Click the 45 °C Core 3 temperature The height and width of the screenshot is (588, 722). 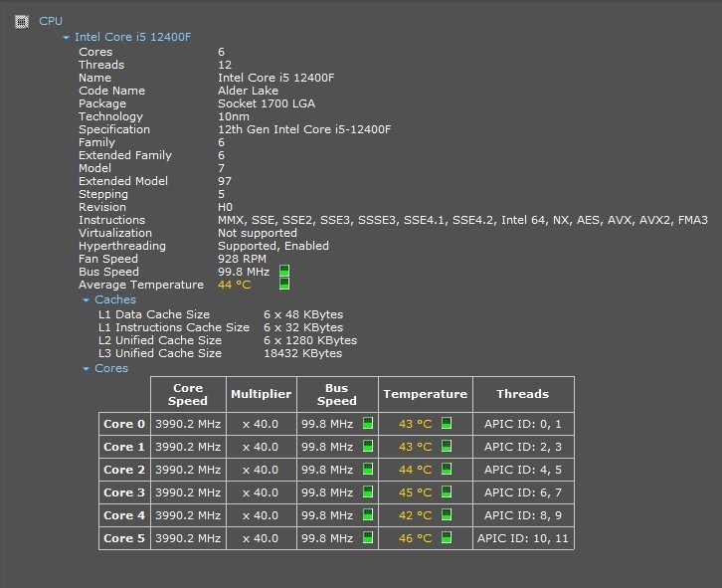(x=416, y=492)
